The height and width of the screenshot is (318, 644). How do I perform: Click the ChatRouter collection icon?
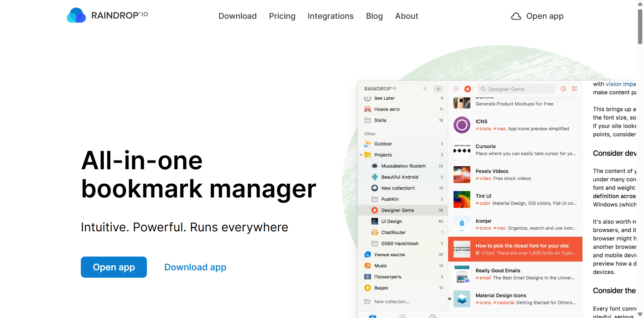click(375, 232)
